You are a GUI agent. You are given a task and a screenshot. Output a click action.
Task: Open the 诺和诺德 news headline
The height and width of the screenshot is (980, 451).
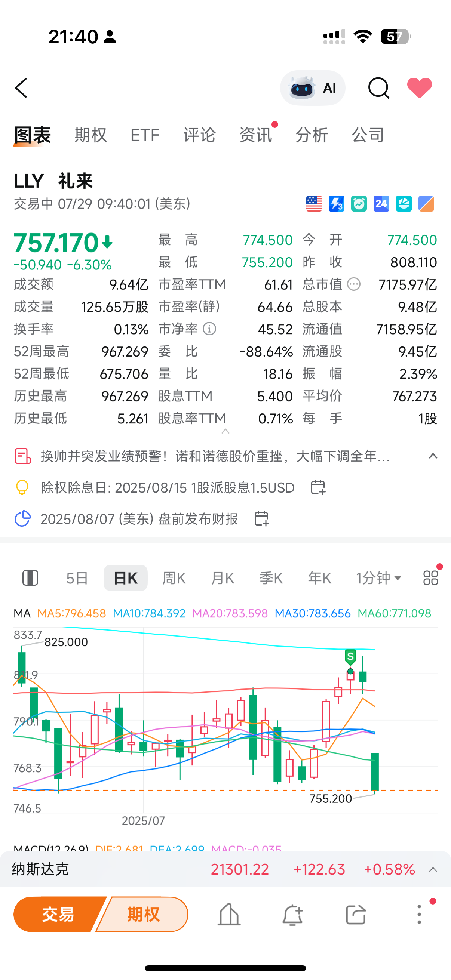215,456
